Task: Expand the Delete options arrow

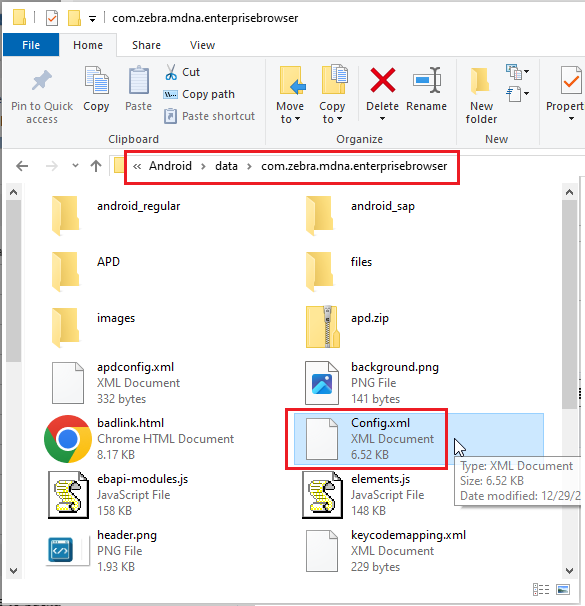Action: [x=382, y=119]
